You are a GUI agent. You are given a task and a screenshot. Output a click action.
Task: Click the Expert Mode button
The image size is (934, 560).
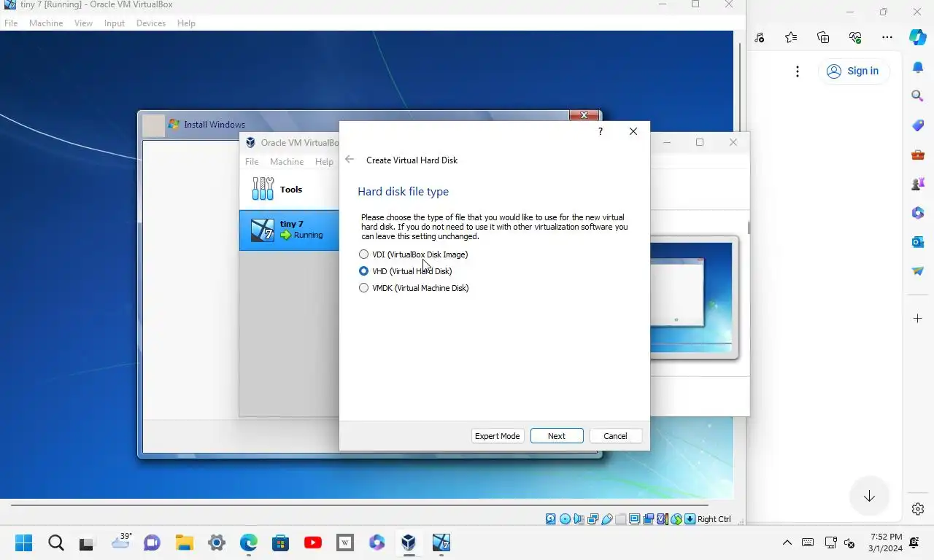[497, 436]
